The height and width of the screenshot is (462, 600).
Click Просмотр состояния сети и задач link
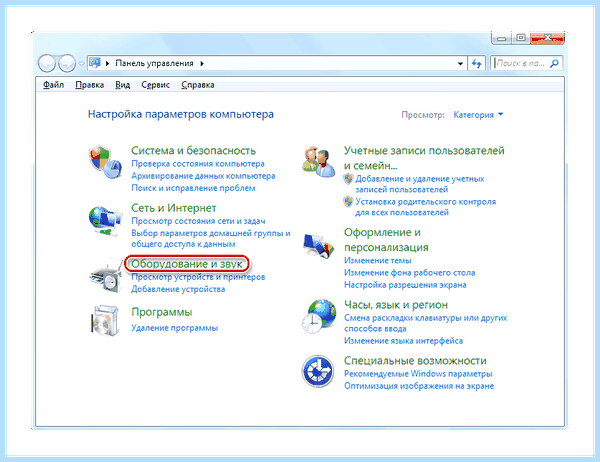tap(198, 221)
